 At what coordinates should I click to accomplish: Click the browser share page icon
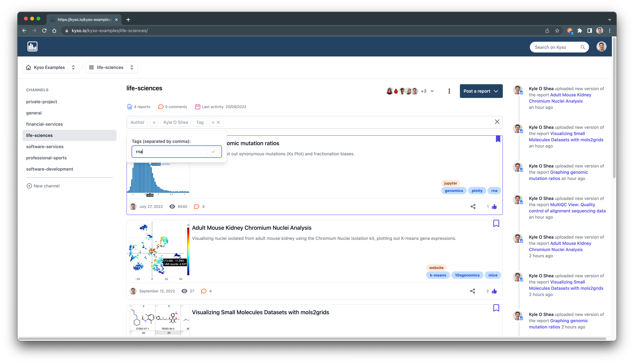click(547, 31)
